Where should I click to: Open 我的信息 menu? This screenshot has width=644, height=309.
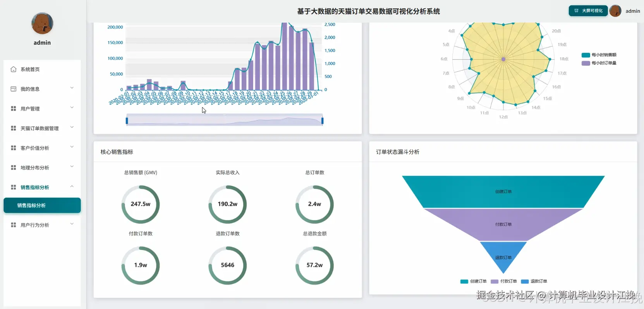(x=42, y=89)
